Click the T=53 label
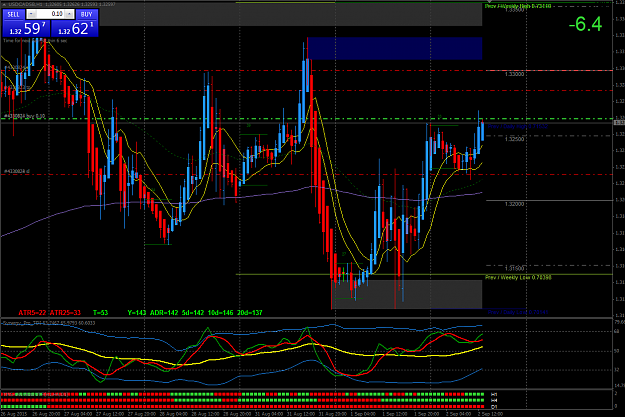 [100, 313]
